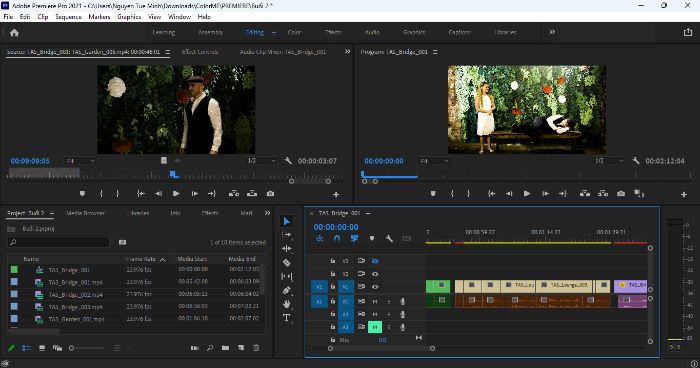Open the Effect Controls tab
This screenshot has width=700, height=368.
point(200,52)
